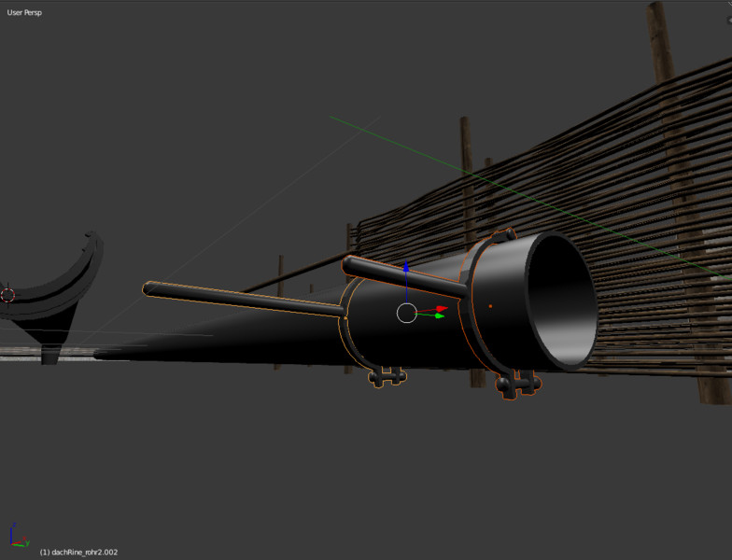Image resolution: width=732 pixels, height=560 pixels.
Task: Click the orange origin dot on the clamp ring
Action: click(490, 305)
